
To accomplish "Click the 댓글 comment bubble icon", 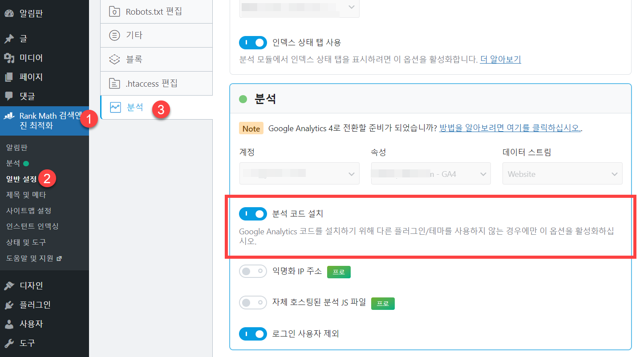I will coord(9,96).
